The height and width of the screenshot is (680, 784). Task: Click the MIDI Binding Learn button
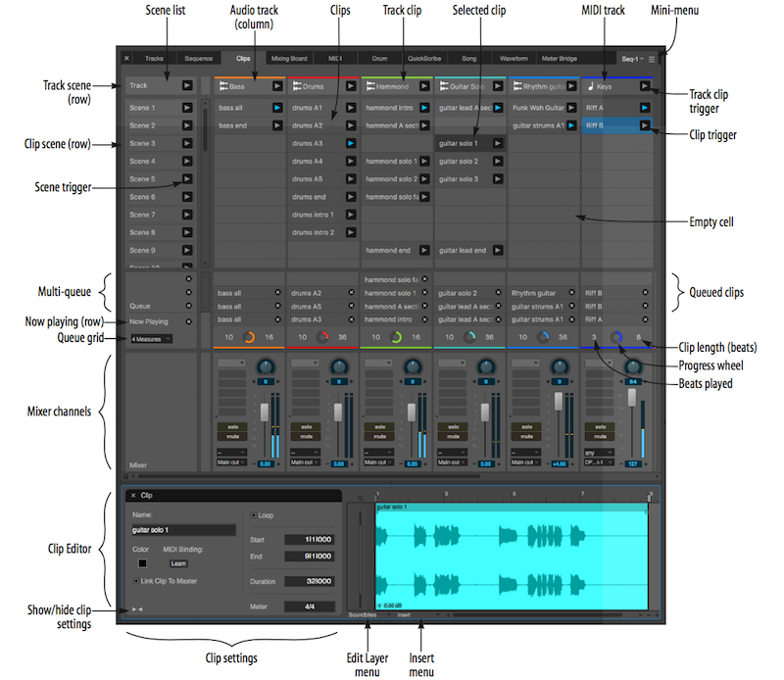[178, 563]
